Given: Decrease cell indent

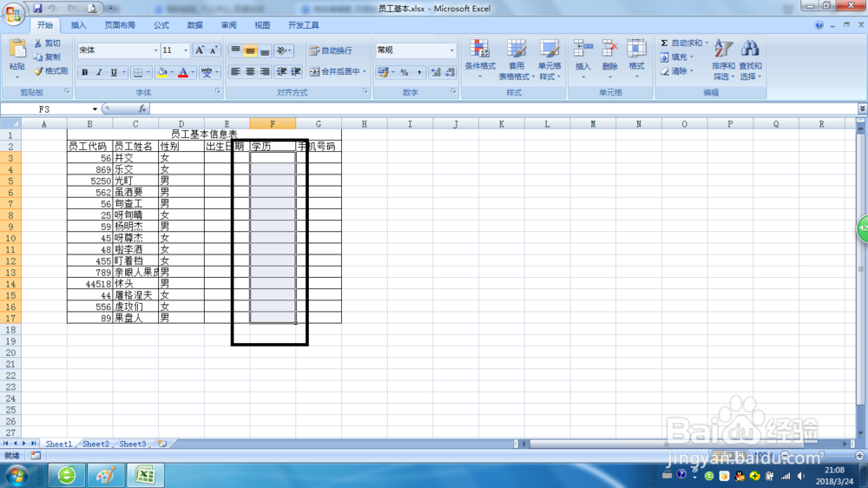Looking at the screenshot, I should tap(281, 71).
